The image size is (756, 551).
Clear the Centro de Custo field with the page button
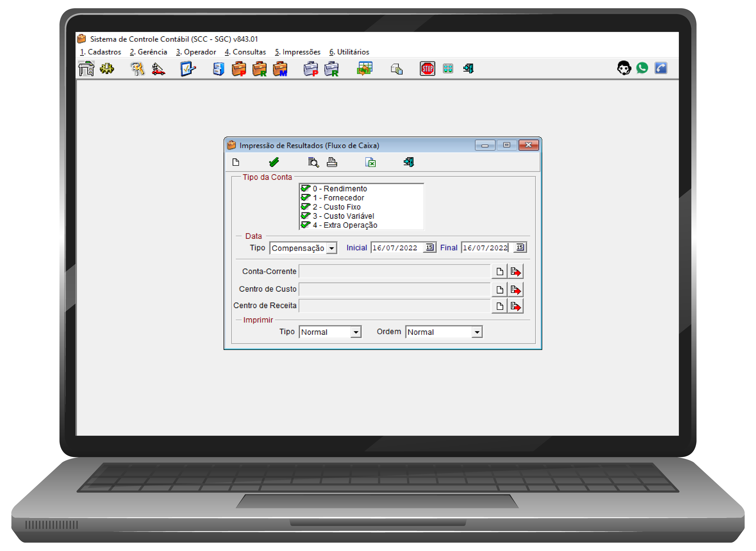click(x=500, y=290)
